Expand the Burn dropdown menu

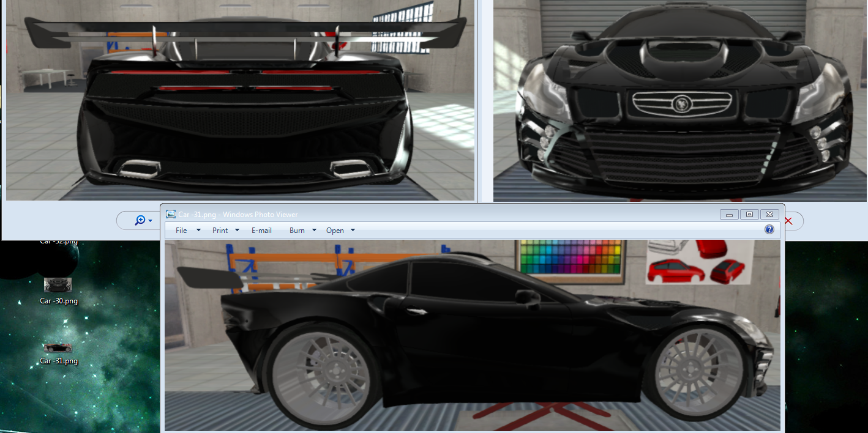303,231
